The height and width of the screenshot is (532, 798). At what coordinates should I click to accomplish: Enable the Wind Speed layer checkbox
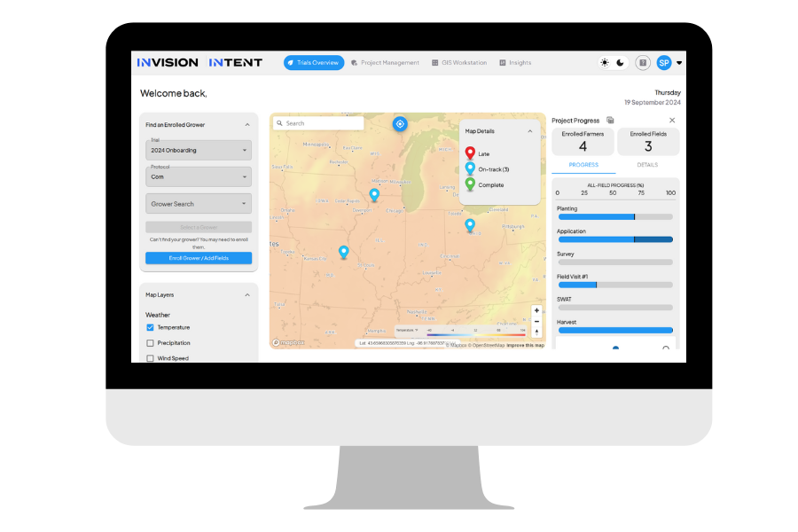(151, 358)
